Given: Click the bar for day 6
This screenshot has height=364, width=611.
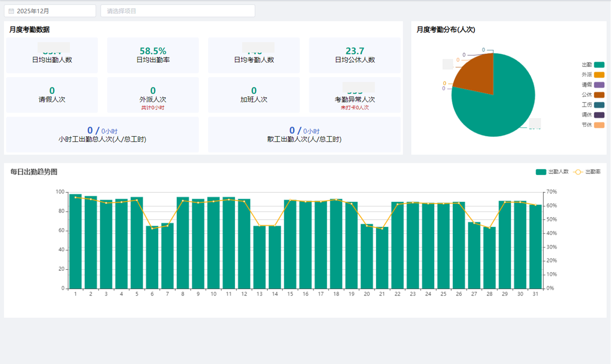Looking at the screenshot, I should pyautogui.click(x=152, y=259).
